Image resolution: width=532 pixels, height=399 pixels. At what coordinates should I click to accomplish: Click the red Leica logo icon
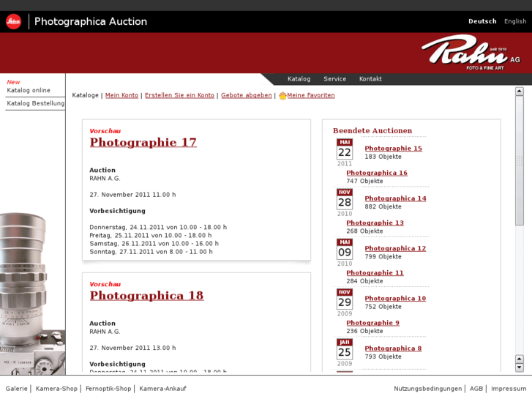13,21
